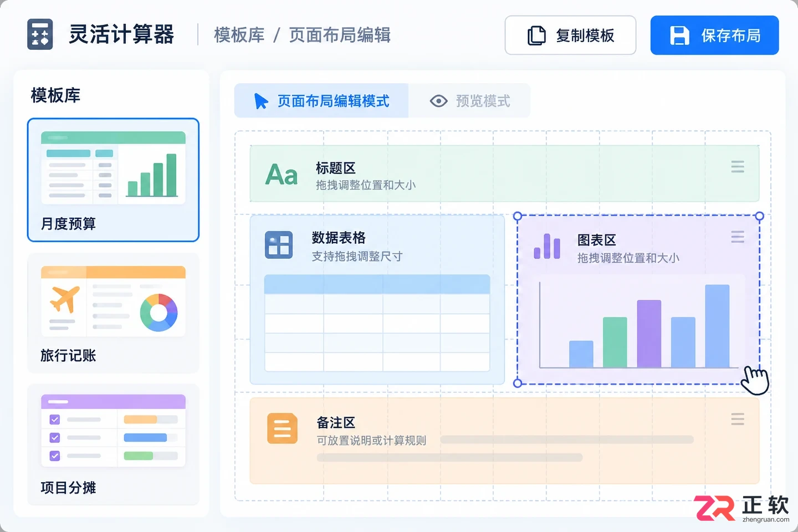Click the 页面布局编辑 breadcrumb
This screenshot has width=798, height=532.
(340, 35)
